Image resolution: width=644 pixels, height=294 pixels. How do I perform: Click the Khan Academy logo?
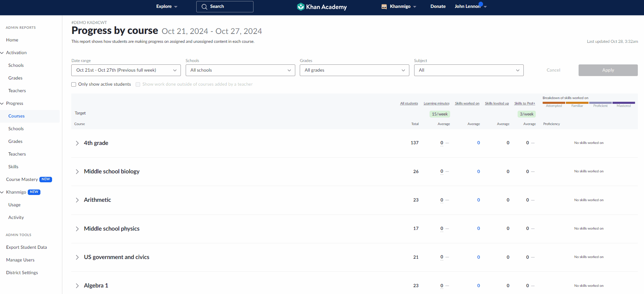click(x=322, y=7)
